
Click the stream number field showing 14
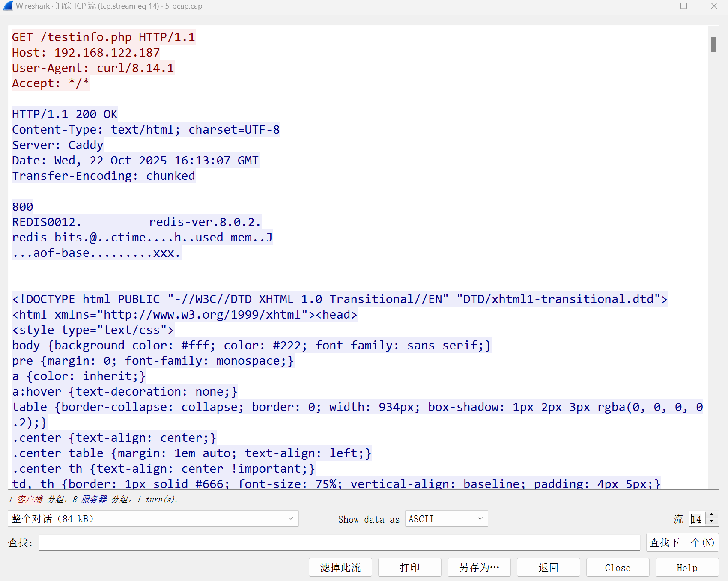tap(697, 519)
